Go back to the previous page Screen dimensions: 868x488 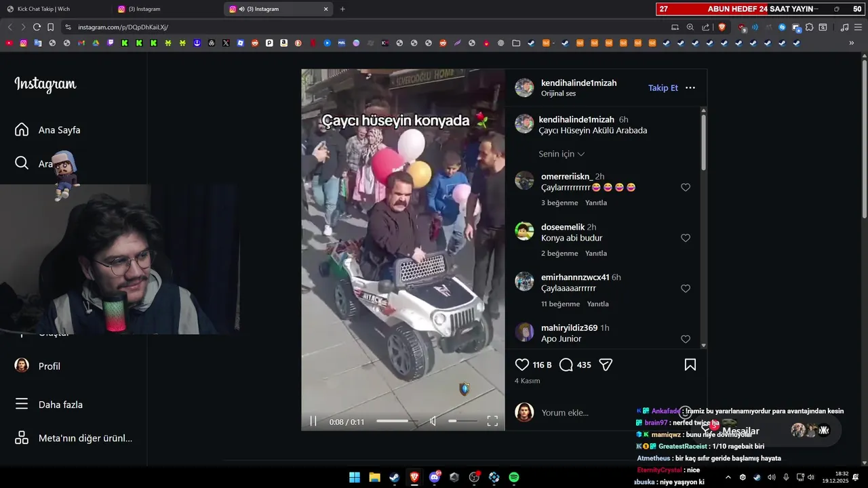coord(9,27)
